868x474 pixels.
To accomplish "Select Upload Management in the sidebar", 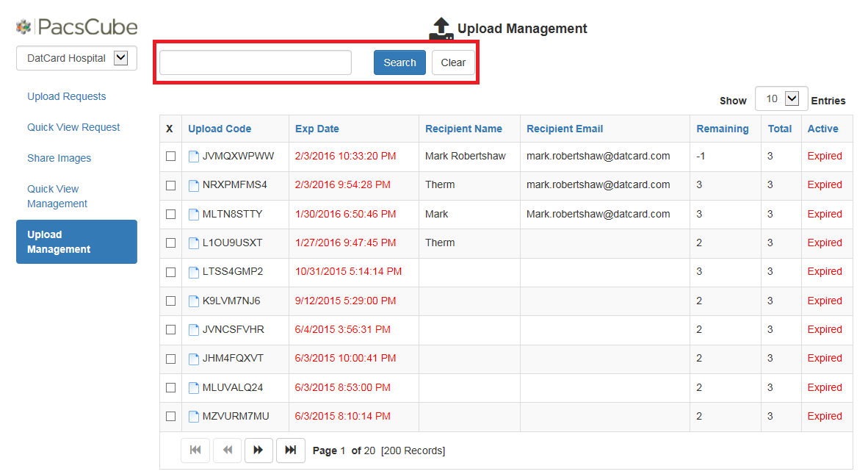I will pos(77,242).
